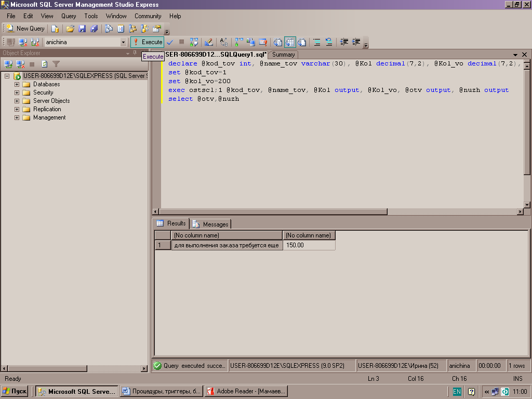Execute the query with the Execute button
Image resolution: width=532 pixels, height=399 pixels.
click(148, 42)
